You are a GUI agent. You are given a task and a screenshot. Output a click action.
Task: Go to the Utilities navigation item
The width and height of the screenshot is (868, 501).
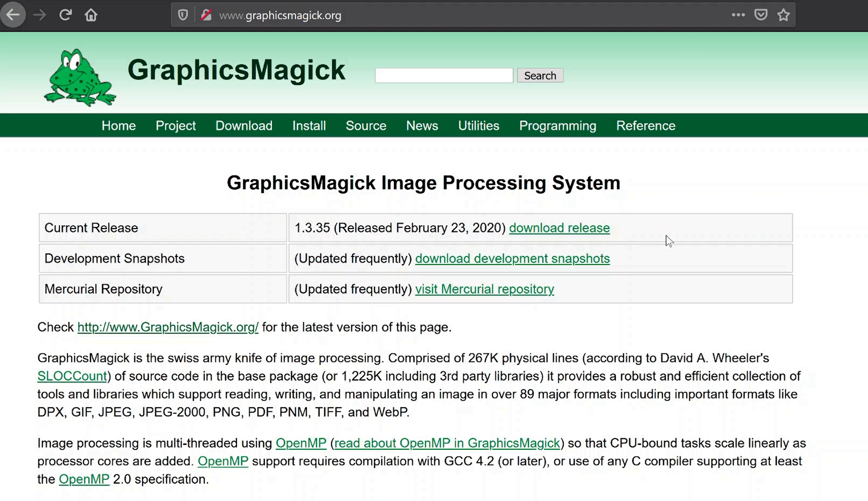479,126
